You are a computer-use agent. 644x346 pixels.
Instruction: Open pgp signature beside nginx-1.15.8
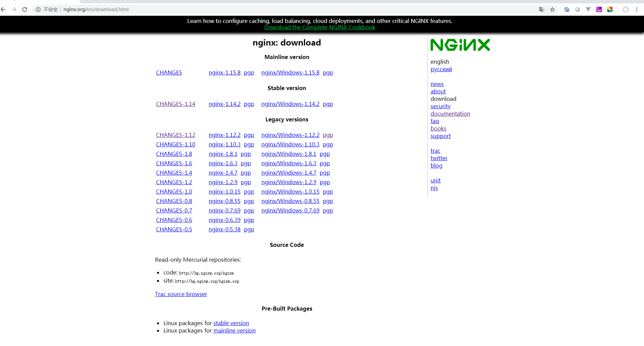[x=249, y=73]
